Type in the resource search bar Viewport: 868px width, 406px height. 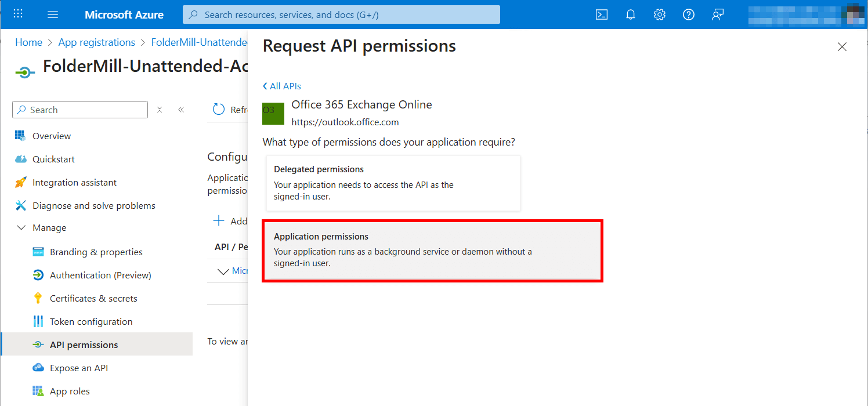pos(341,14)
